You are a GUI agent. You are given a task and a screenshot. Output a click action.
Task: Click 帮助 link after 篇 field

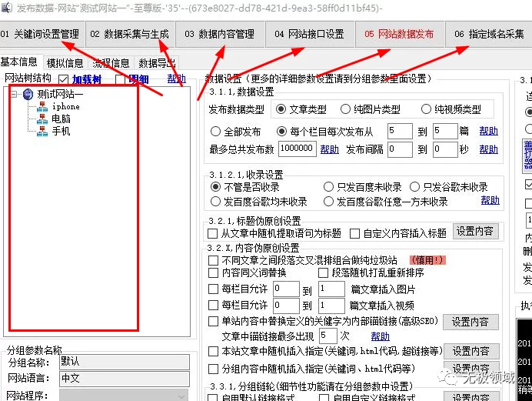click(x=489, y=131)
